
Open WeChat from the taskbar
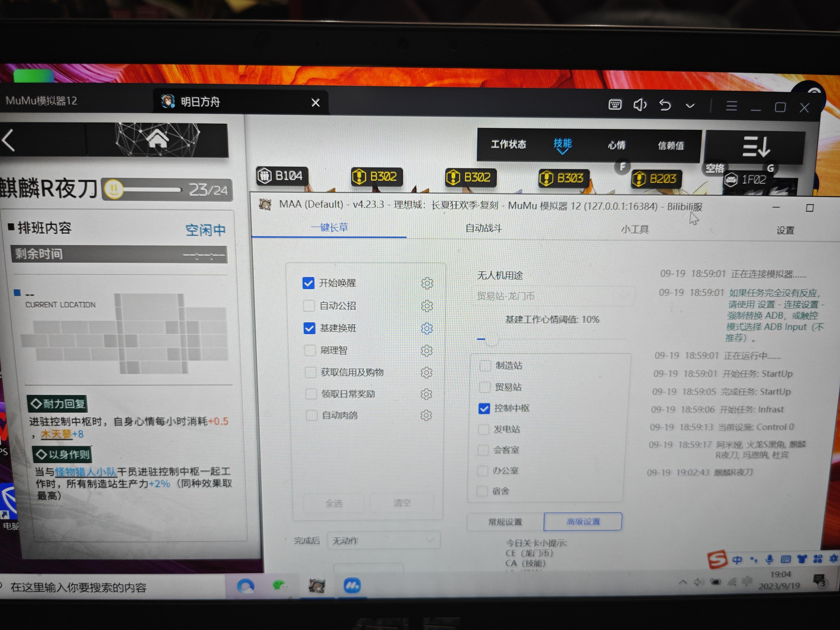[x=280, y=586]
